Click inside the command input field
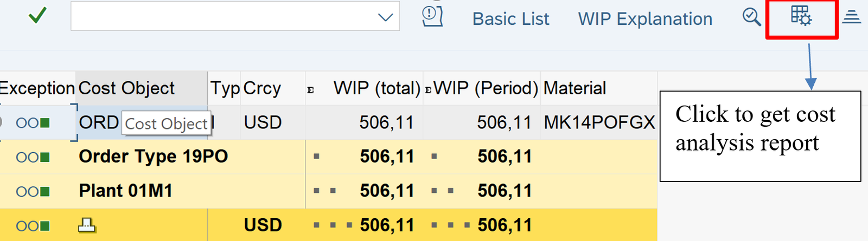 click(x=222, y=17)
